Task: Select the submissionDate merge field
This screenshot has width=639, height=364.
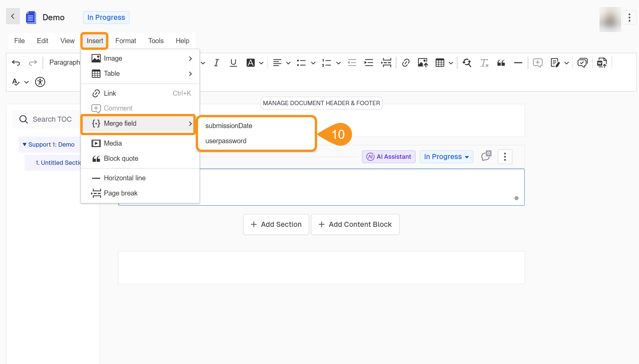Action: coord(229,126)
